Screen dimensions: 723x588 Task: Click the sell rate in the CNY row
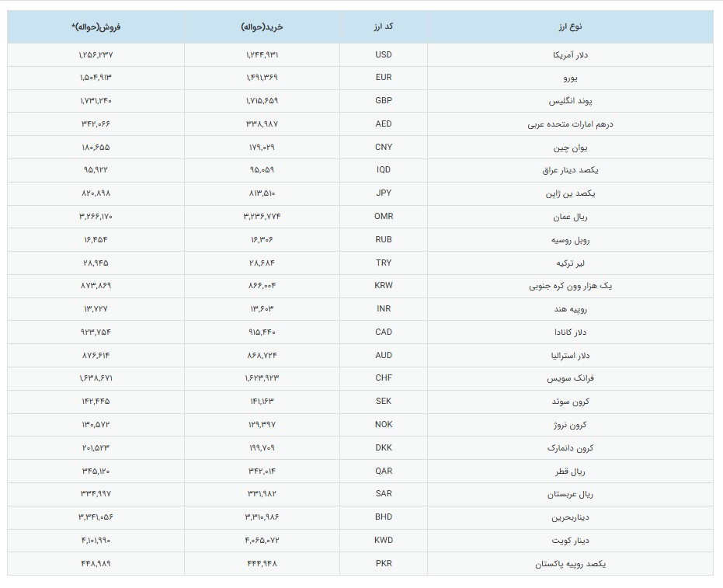coord(96,147)
